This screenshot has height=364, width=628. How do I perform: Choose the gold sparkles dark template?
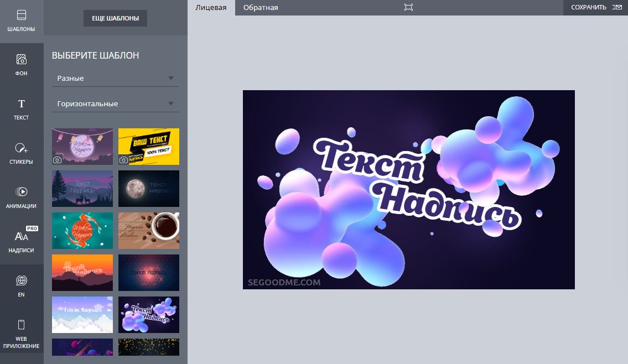[149, 347]
